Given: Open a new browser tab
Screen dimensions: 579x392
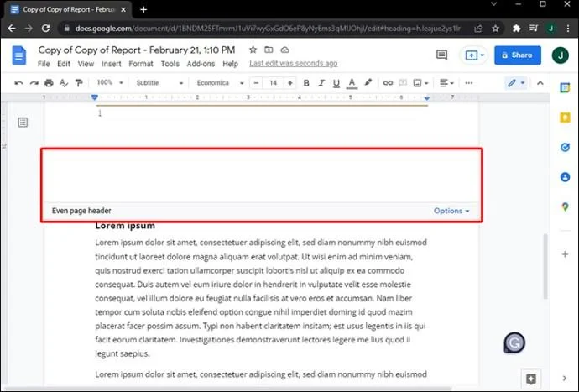Looking at the screenshot, I should tap(143, 9).
